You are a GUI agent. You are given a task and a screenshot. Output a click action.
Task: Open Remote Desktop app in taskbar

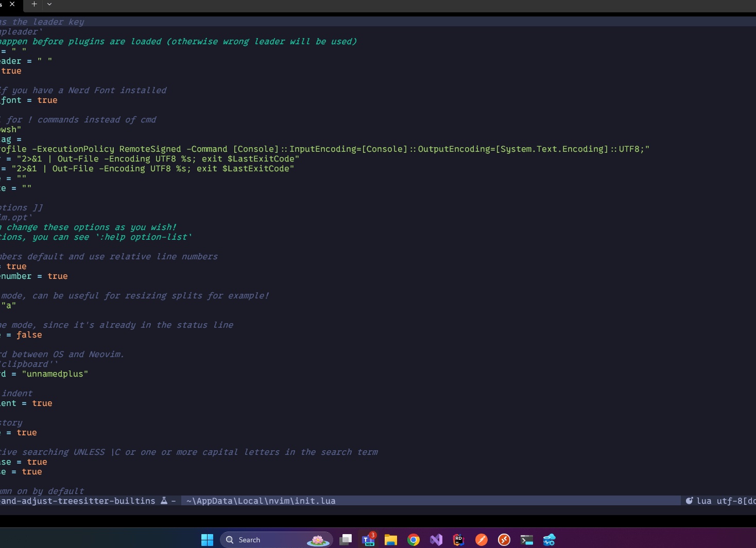[x=504, y=540]
